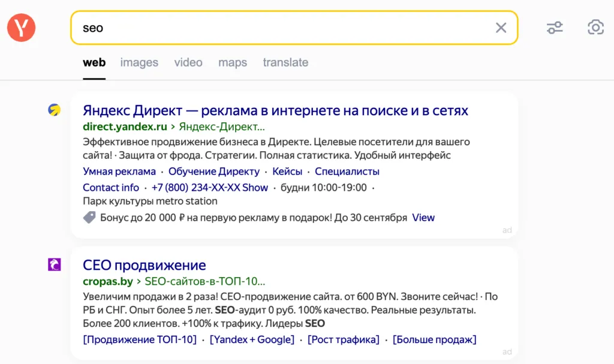
Task: Click the 'ad' label on the cropas.by result
Action: click(x=507, y=352)
